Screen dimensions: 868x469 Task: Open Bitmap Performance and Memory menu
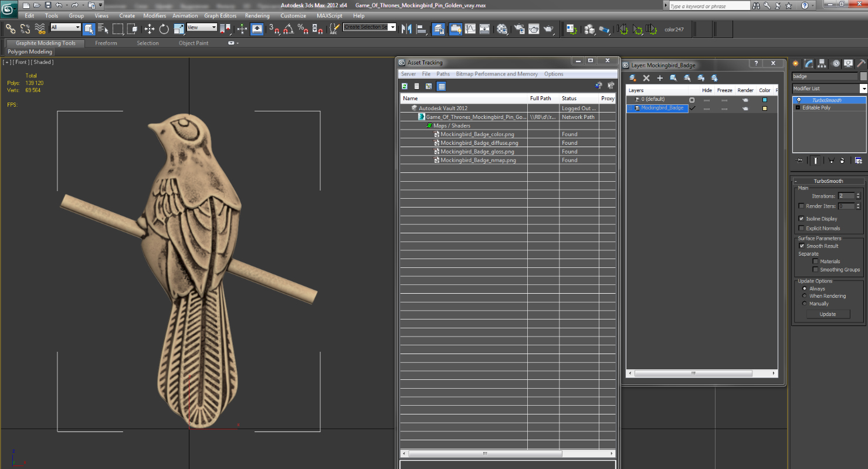497,74
